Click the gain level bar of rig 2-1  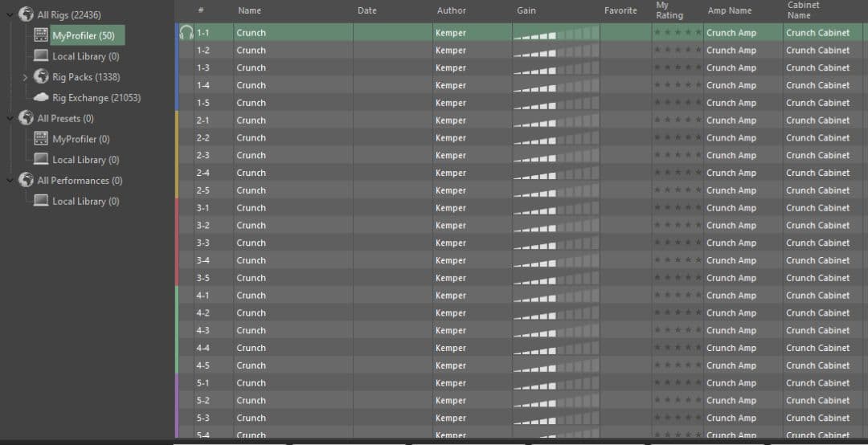coord(555,120)
